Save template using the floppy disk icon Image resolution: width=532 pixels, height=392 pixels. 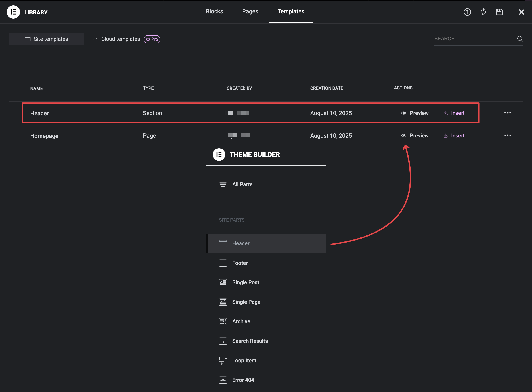[499, 12]
